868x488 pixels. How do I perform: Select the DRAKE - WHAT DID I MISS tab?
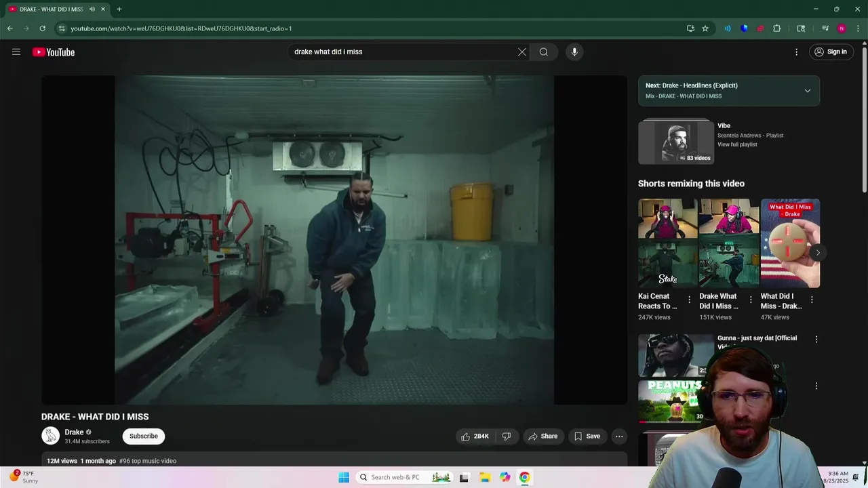58,9
